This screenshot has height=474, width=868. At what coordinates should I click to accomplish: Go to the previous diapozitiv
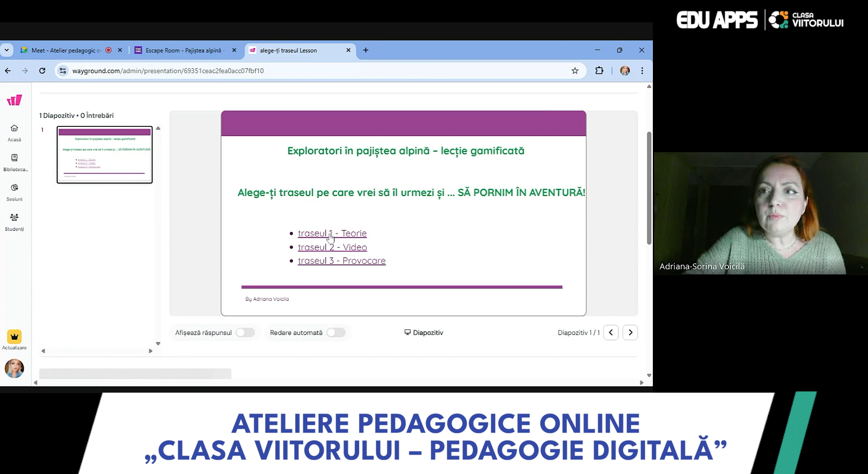[611, 333]
